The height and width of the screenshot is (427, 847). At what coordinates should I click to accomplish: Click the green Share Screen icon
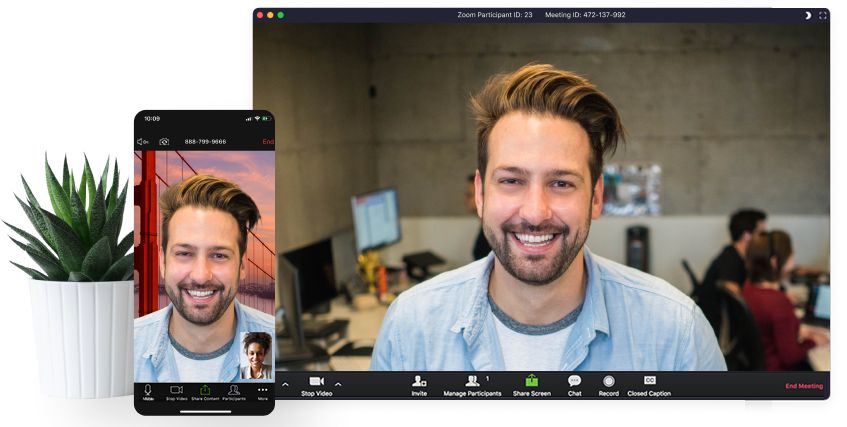532,384
